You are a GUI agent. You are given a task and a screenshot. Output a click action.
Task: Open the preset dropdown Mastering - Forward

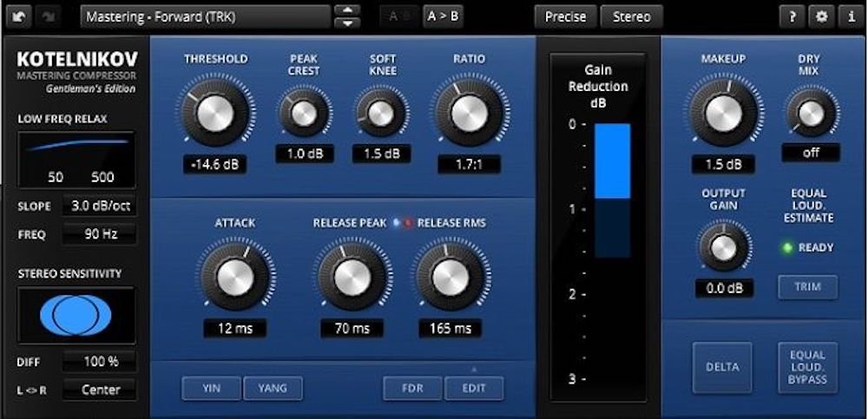[x=206, y=16]
